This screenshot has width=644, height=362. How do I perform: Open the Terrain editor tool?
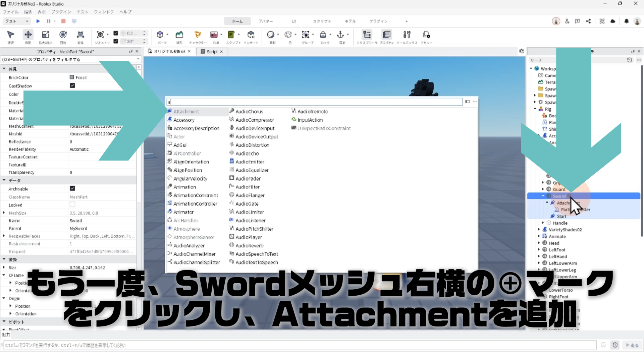coord(179,35)
